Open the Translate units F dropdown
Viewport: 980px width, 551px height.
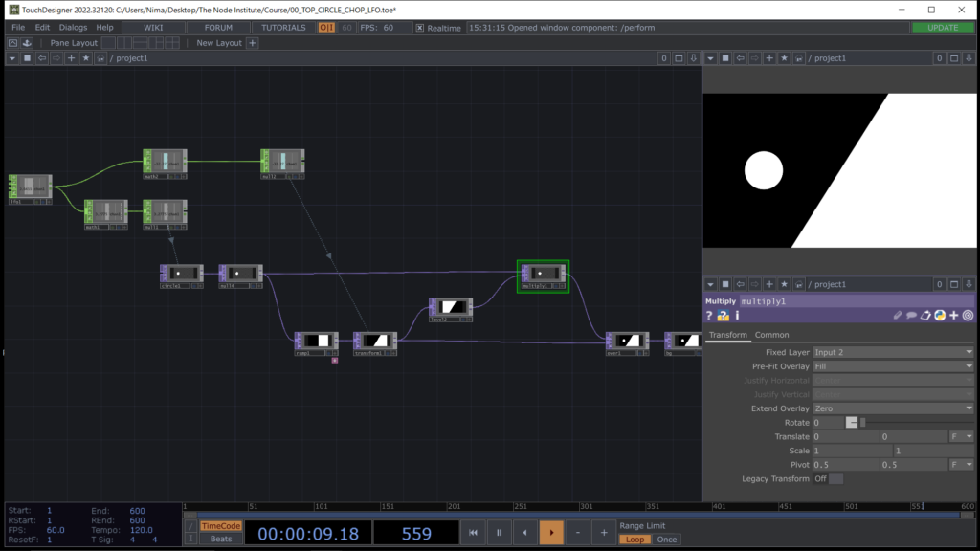point(961,436)
